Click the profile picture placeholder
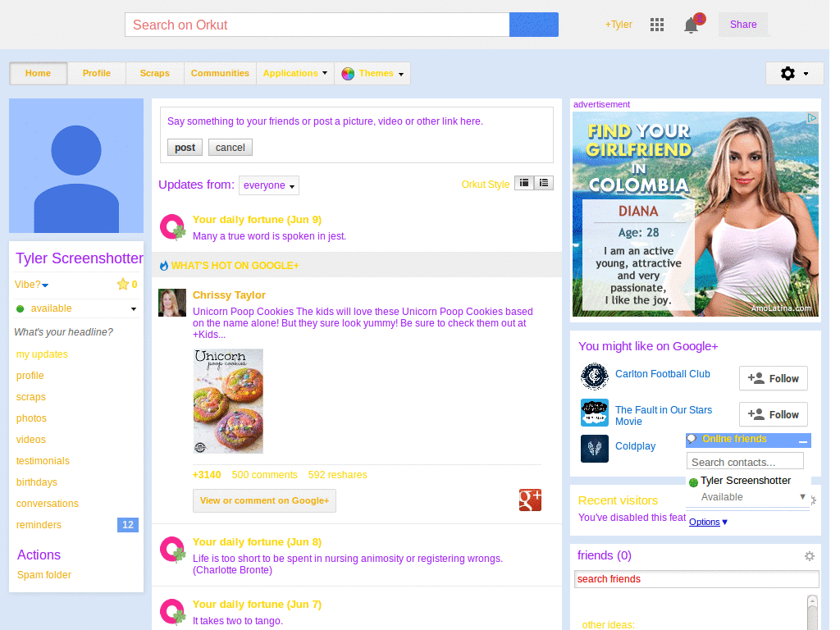 point(76,166)
